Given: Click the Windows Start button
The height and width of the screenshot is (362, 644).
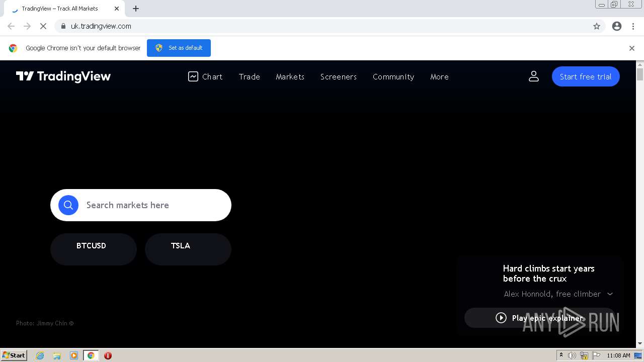Looking at the screenshot, I should pyautogui.click(x=14, y=355).
